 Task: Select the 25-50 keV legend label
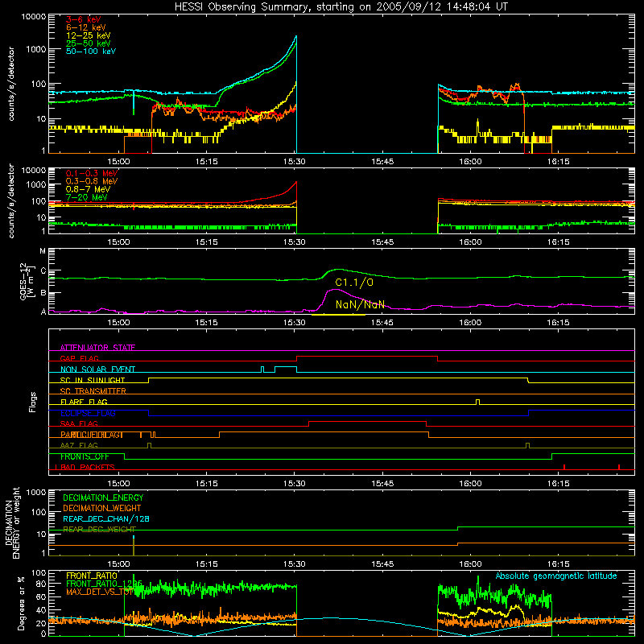point(88,43)
